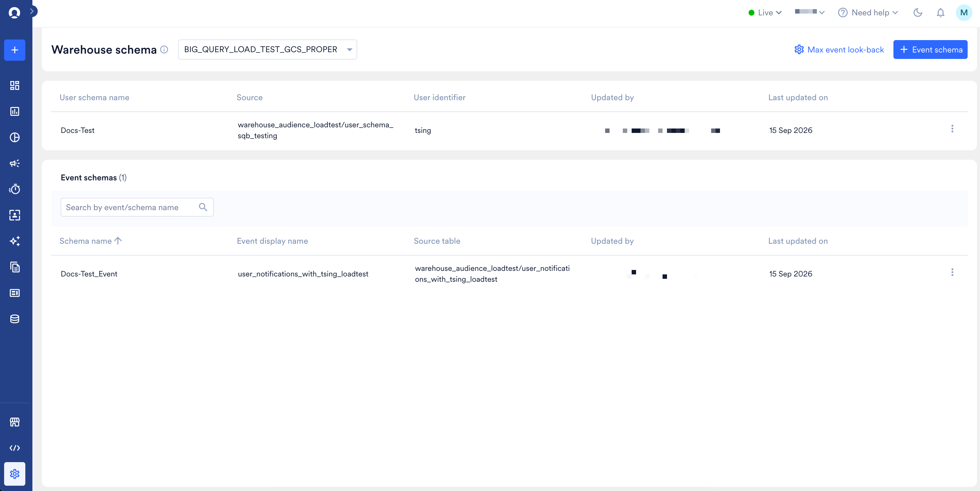
Task: Open the user profile frame icon in sidebar
Action: tap(14, 215)
